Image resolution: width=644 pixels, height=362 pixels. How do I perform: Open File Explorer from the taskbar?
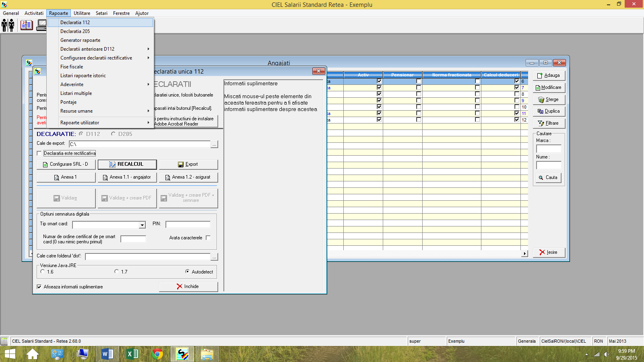pos(207,354)
